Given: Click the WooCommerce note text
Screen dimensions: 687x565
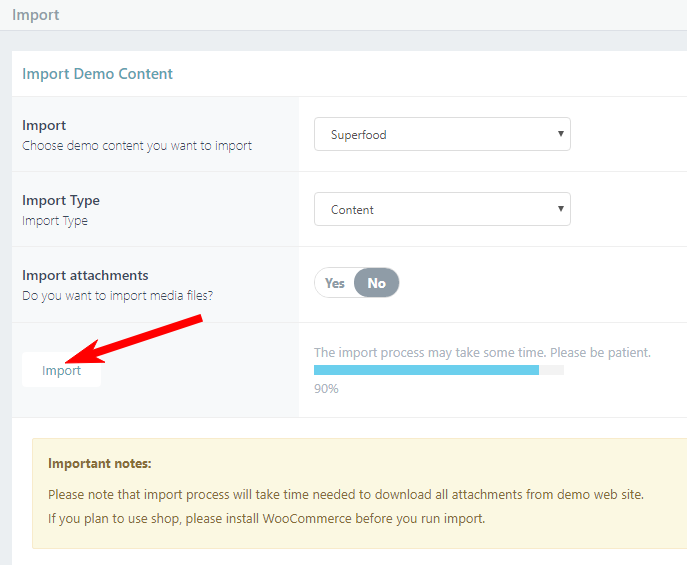Looking at the screenshot, I should pos(266,519).
